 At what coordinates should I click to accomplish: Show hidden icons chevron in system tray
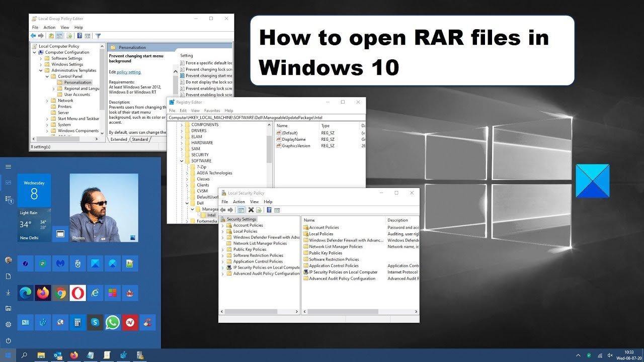[578, 355]
